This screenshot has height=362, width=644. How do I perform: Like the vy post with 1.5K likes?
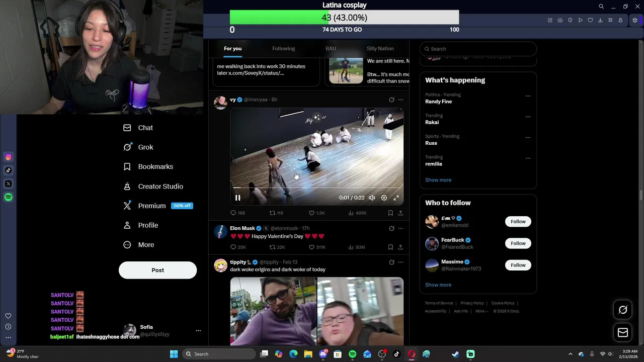pyautogui.click(x=316, y=213)
